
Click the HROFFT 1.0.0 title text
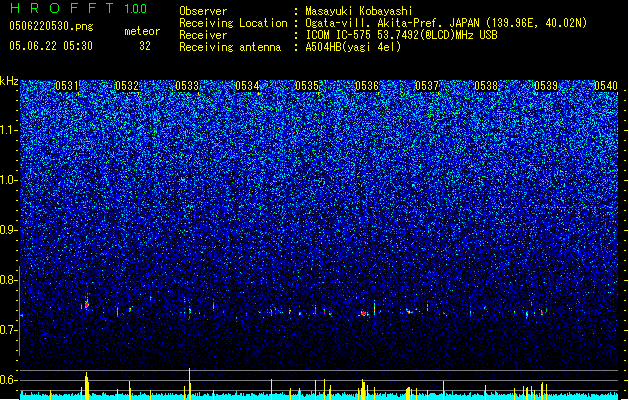(79, 8)
